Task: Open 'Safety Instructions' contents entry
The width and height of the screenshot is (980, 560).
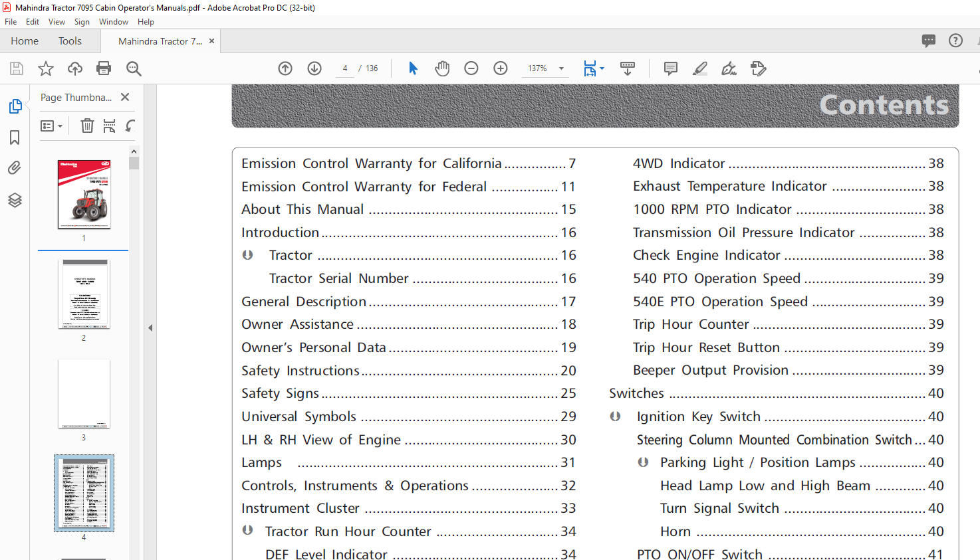Action: click(408, 371)
